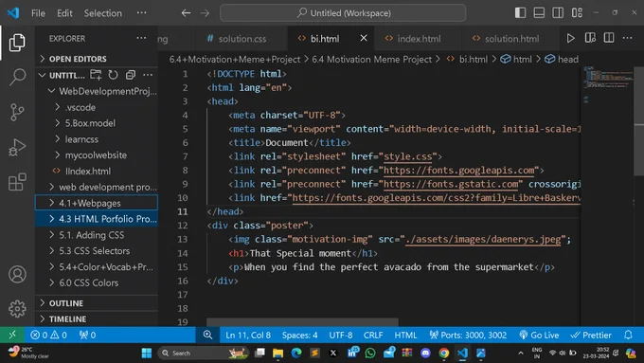Split the editor right

609,38
